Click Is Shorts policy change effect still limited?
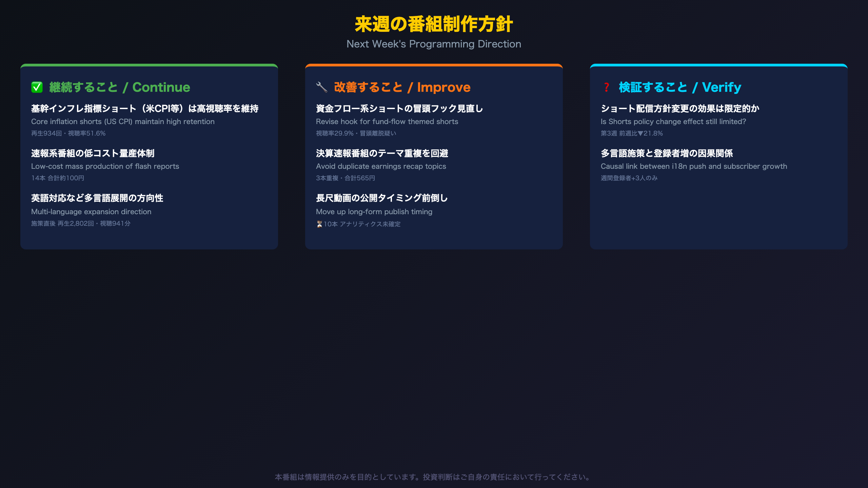Screen dimensions: 868x488 click(x=673, y=122)
